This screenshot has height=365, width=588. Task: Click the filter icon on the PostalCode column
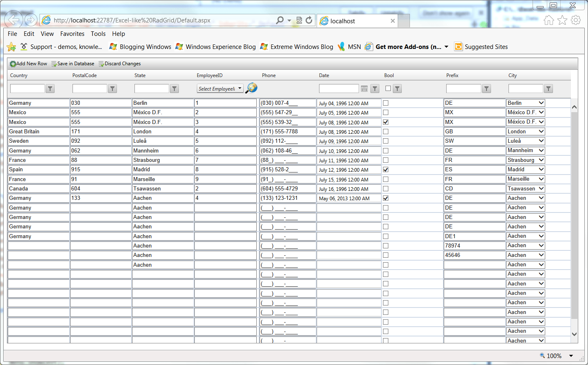[x=112, y=88]
